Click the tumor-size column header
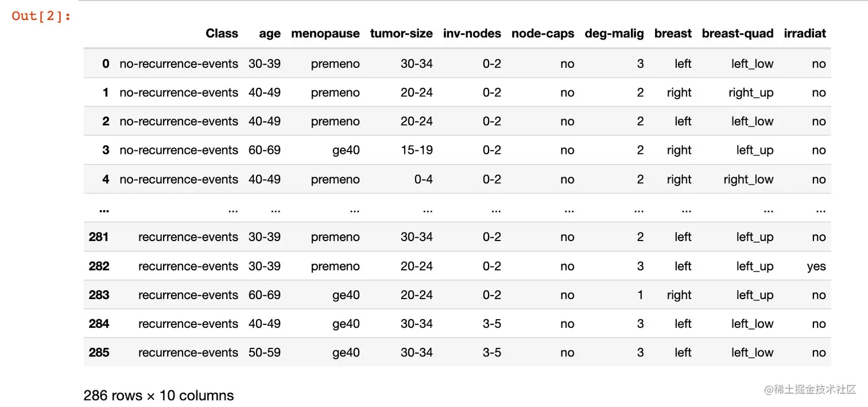Screen dimensions: 868x407 tap(401, 33)
